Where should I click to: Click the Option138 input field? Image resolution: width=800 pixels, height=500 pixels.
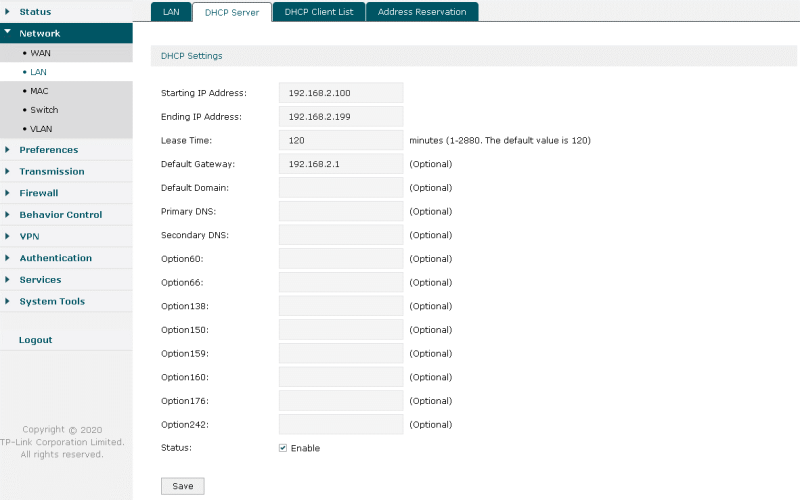(341, 306)
